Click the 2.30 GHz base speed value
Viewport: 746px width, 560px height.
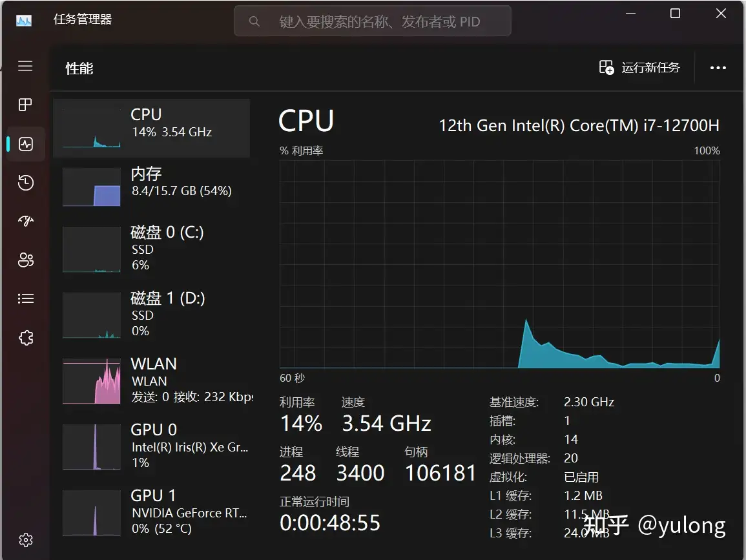click(x=589, y=402)
